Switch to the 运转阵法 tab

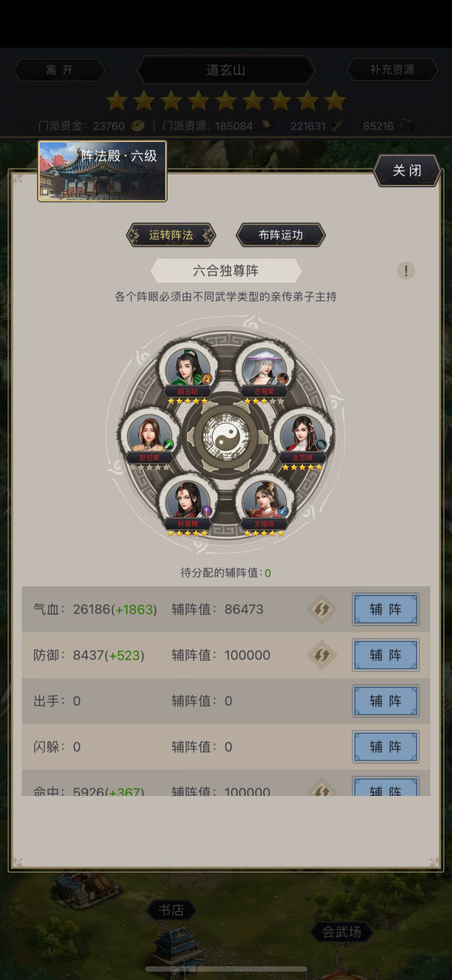pos(171,235)
